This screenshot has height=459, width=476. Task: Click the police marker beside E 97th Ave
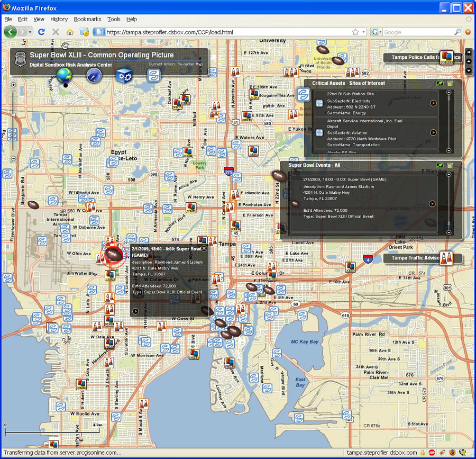(x=247, y=116)
